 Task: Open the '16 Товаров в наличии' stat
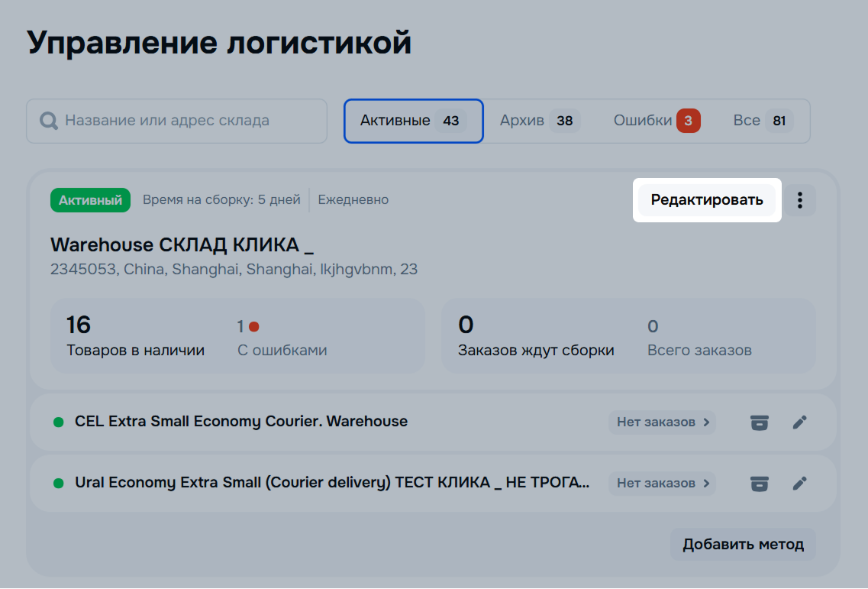[135, 337]
